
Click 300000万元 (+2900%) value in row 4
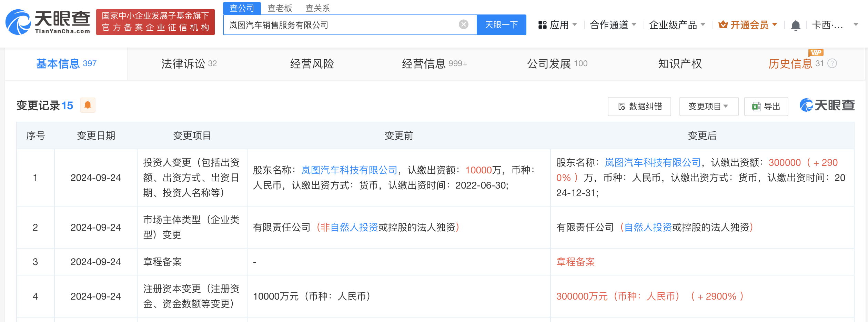coord(650,296)
